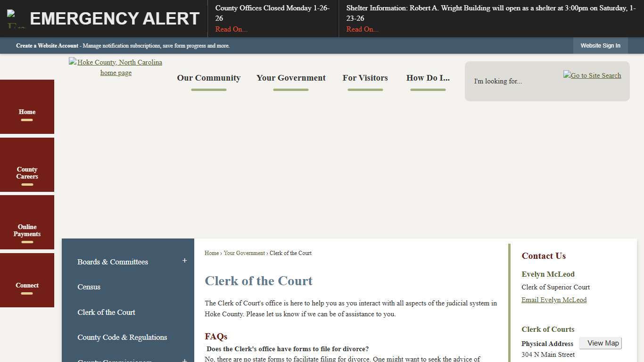The image size is (644, 362).
Task: Open the Email Evelyn McLeod link
Action: pos(553,299)
